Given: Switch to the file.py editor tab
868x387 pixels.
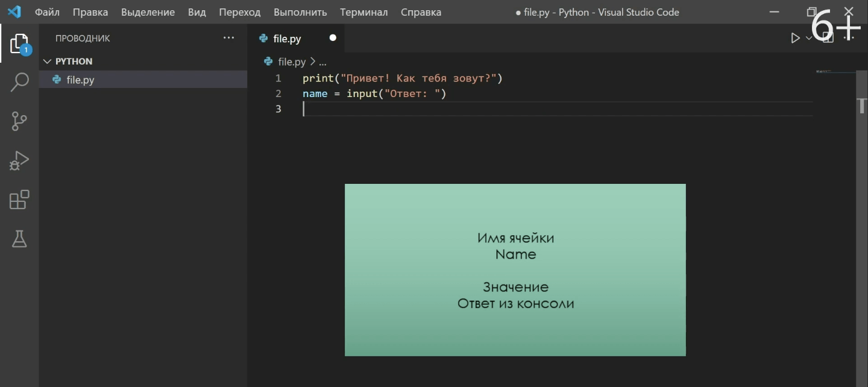Looking at the screenshot, I should 287,39.
